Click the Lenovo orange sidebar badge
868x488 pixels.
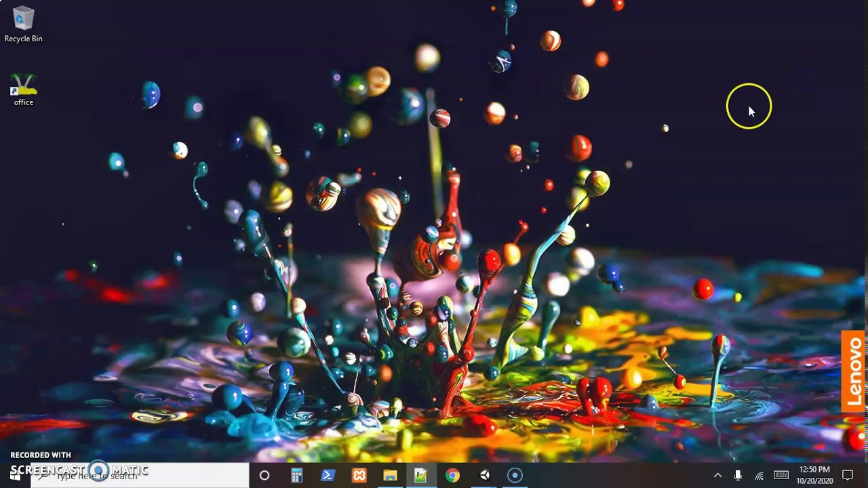pos(853,371)
